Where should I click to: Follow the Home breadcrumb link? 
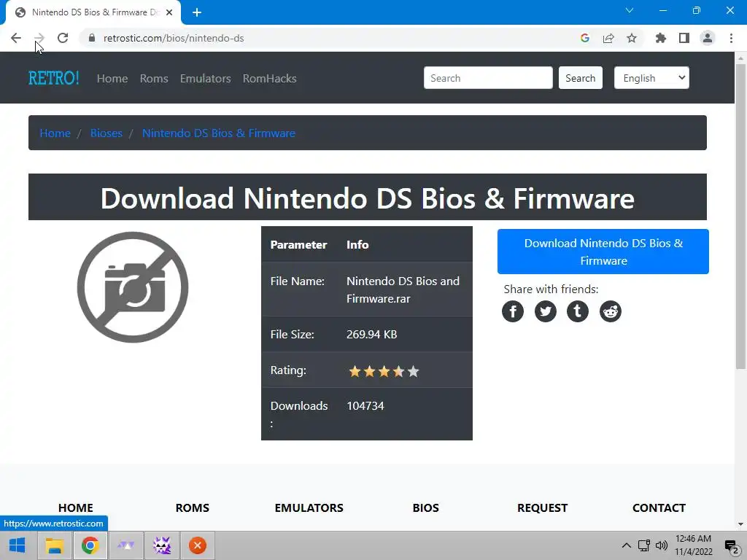[55, 133]
